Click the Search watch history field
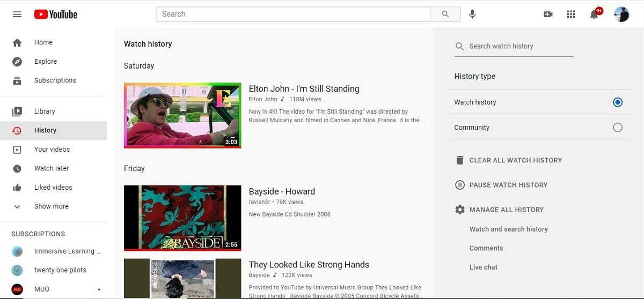 (x=514, y=47)
